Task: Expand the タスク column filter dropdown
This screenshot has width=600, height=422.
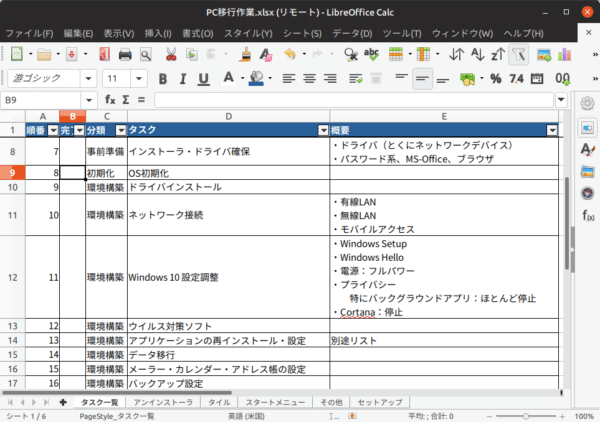Action: (322, 131)
